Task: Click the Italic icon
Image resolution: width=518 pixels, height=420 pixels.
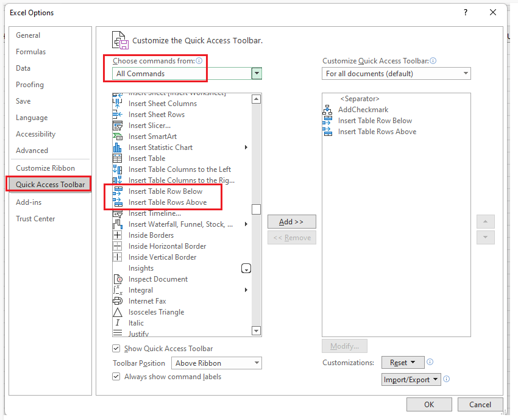Action: coord(118,323)
